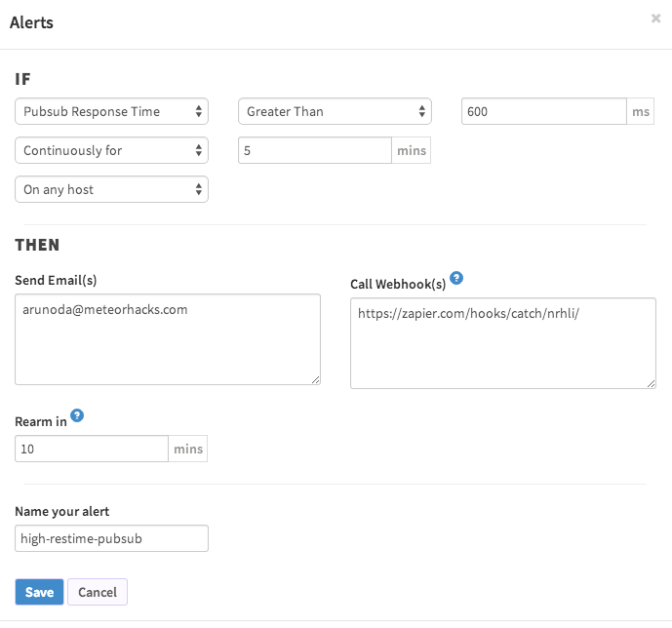
Task: Expand the Greater Than condition dropdown
Action: pos(335,111)
